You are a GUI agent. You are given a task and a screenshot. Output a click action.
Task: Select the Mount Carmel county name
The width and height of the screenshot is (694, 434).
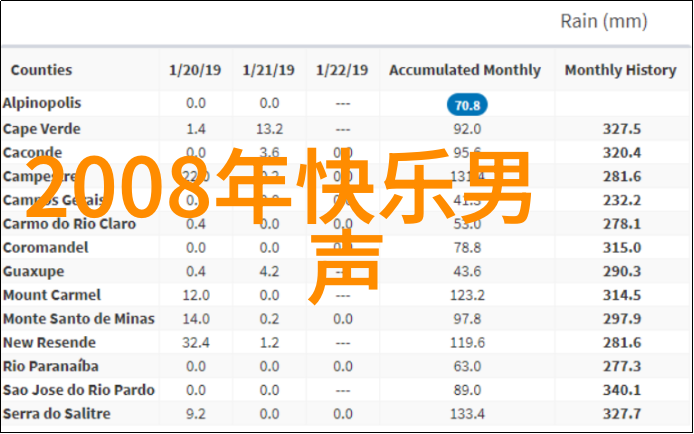(52, 295)
